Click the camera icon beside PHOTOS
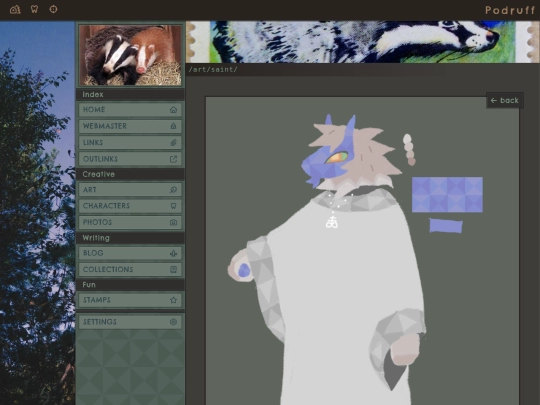Image resolution: width=540 pixels, height=405 pixels. (173, 222)
